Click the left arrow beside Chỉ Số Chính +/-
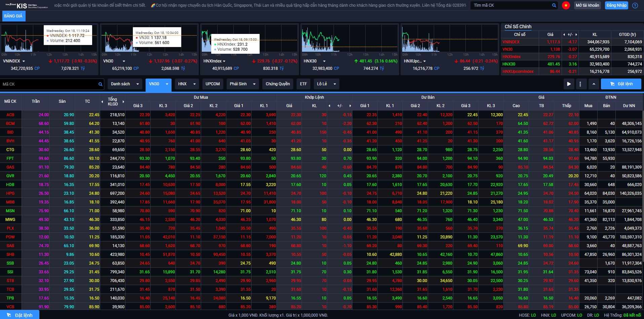The width and height of the screenshot is (644, 319). pyautogui.click(x=564, y=35)
